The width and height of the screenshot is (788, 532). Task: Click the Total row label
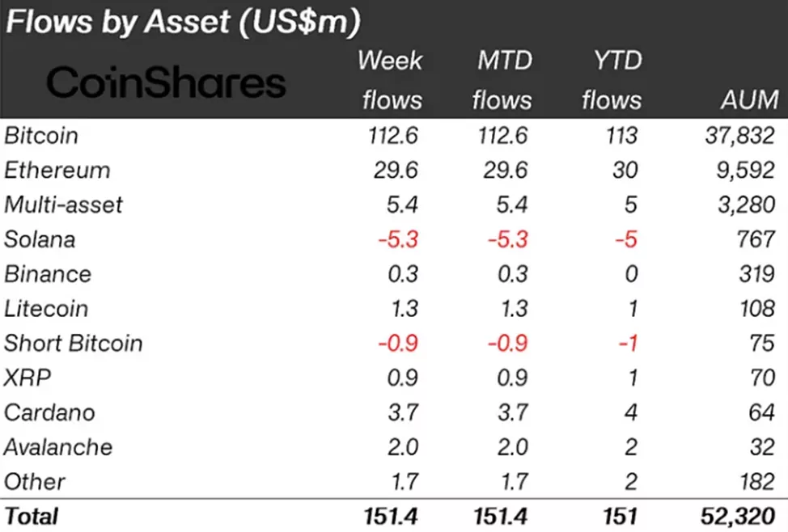coord(32,515)
